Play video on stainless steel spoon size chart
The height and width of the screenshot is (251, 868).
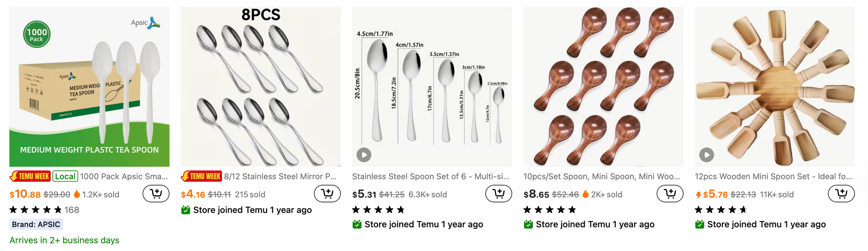coord(364,155)
